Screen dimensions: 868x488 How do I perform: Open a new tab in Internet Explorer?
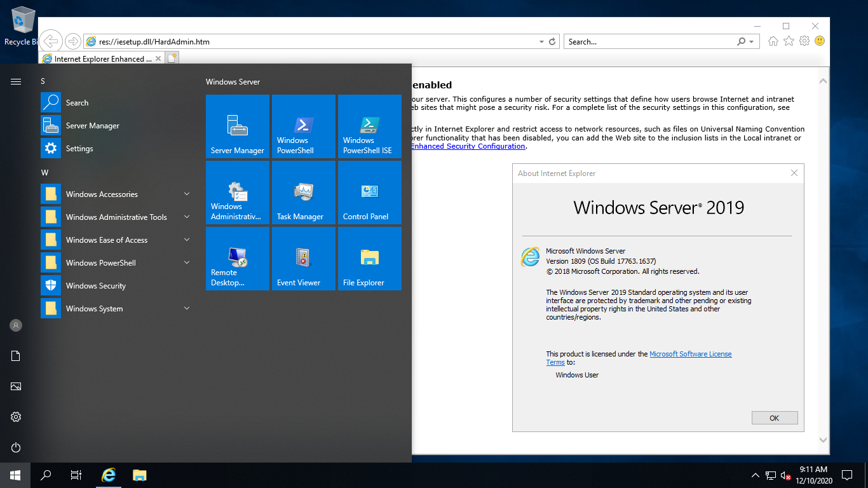click(172, 58)
